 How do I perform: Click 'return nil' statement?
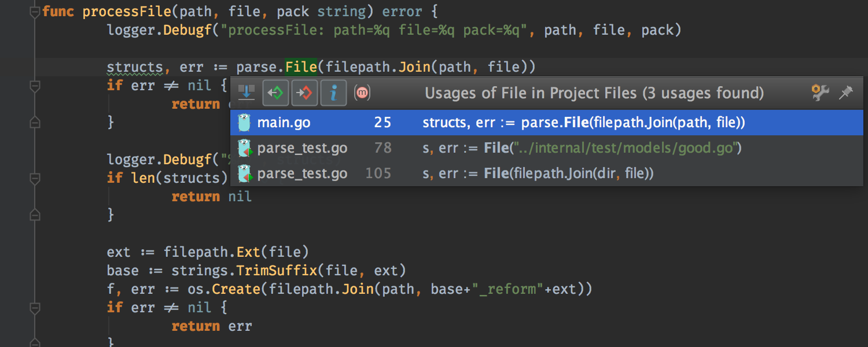(212, 197)
